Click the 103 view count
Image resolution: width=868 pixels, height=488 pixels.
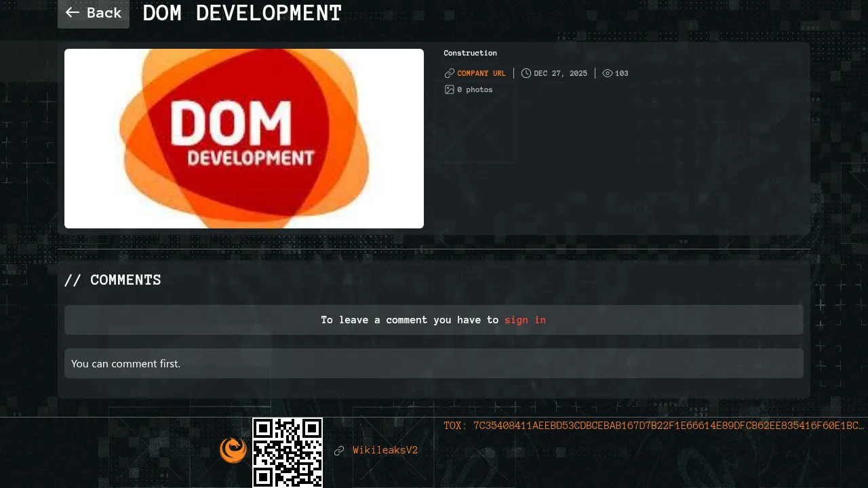(621, 73)
